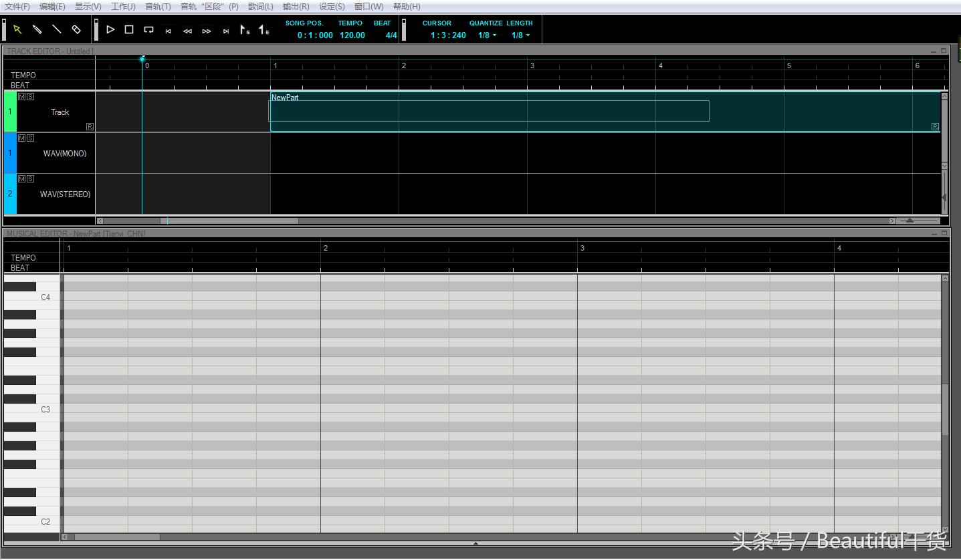The height and width of the screenshot is (560, 961).
Task: Click the TEMPO value 120.00
Action: pos(352,35)
